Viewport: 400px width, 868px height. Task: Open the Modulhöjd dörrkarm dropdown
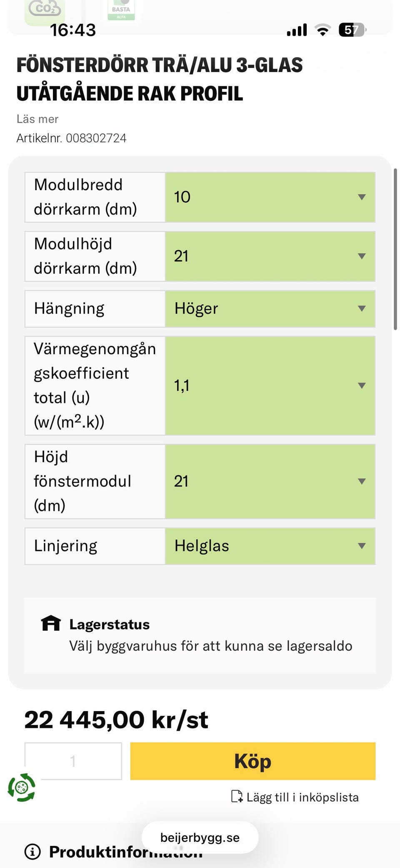pyautogui.click(x=270, y=256)
